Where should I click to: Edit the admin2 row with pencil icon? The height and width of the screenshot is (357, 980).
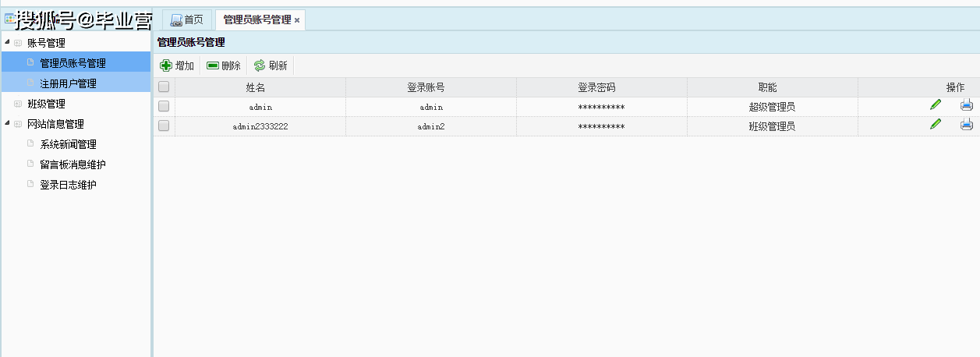tap(936, 124)
